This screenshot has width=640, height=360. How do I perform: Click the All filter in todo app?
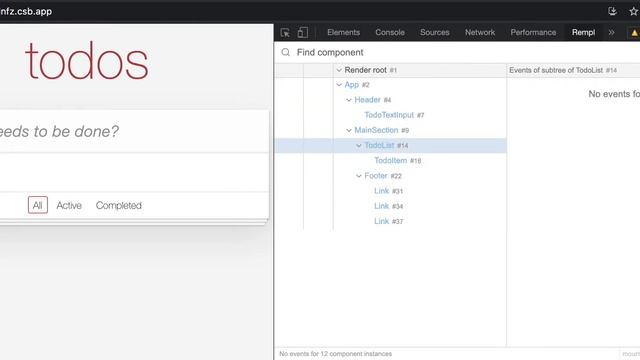click(x=38, y=205)
